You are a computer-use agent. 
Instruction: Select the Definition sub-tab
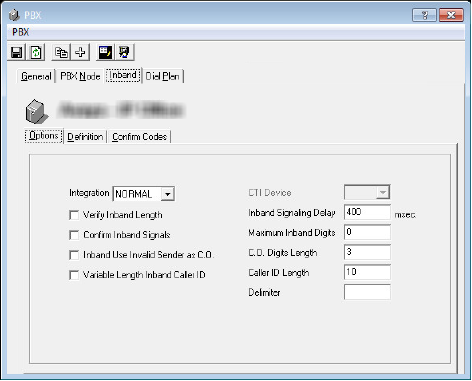click(x=85, y=137)
